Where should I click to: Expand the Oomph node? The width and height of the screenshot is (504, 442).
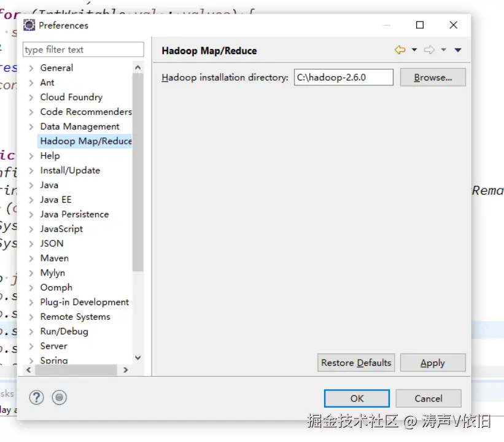coord(31,288)
